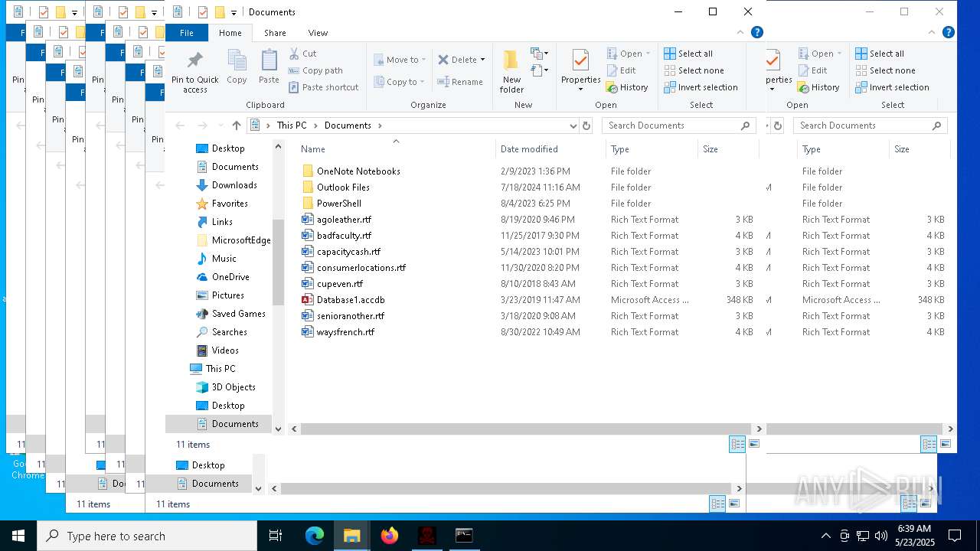Click Select all in front window
This screenshot has height=551, width=980.
(688, 54)
